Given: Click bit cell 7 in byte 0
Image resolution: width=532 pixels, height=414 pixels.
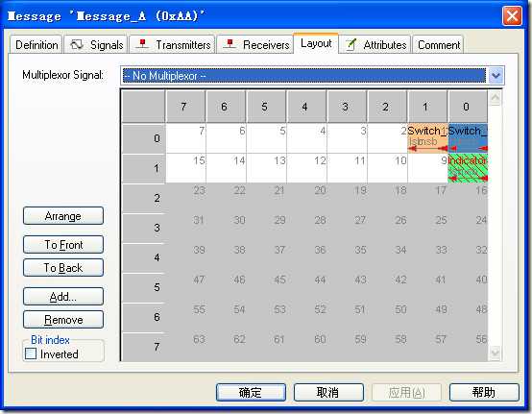Looking at the screenshot, I should [x=185, y=138].
